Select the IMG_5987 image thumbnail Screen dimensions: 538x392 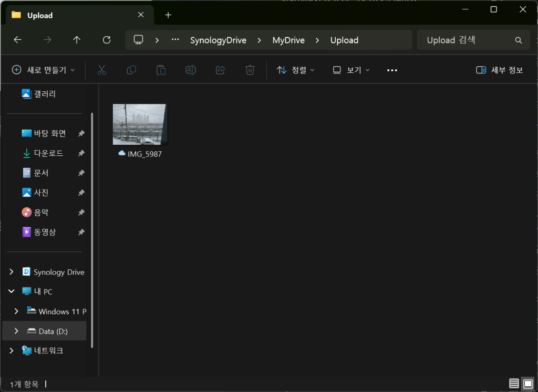point(139,124)
